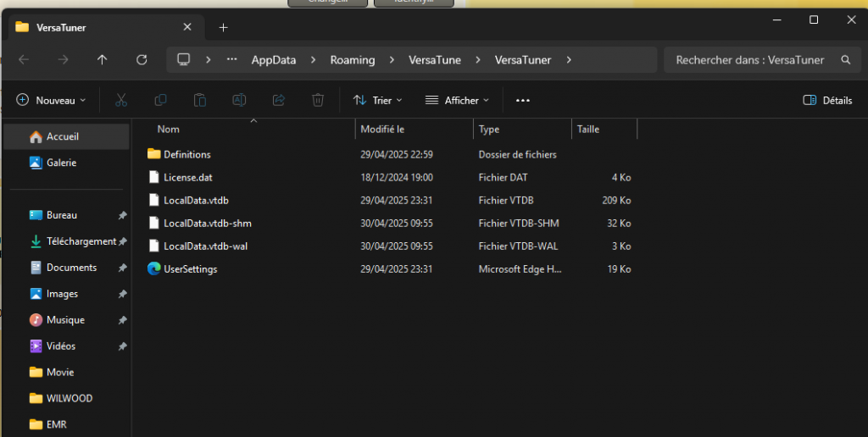Screen dimensions: 868x437
Task: Click the folder icon beside Definitions
Action: [154, 154]
